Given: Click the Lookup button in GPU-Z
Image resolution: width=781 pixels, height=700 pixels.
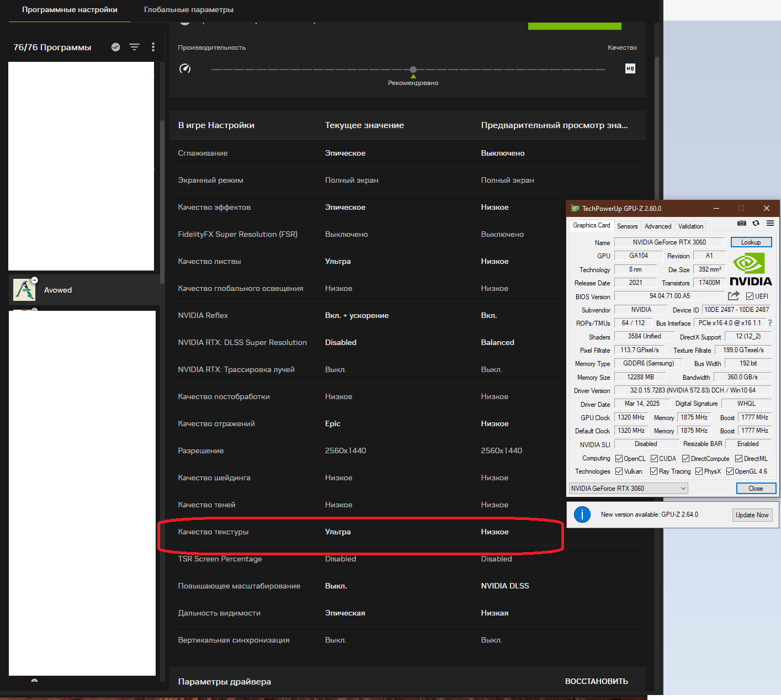Looking at the screenshot, I should 751,242.
